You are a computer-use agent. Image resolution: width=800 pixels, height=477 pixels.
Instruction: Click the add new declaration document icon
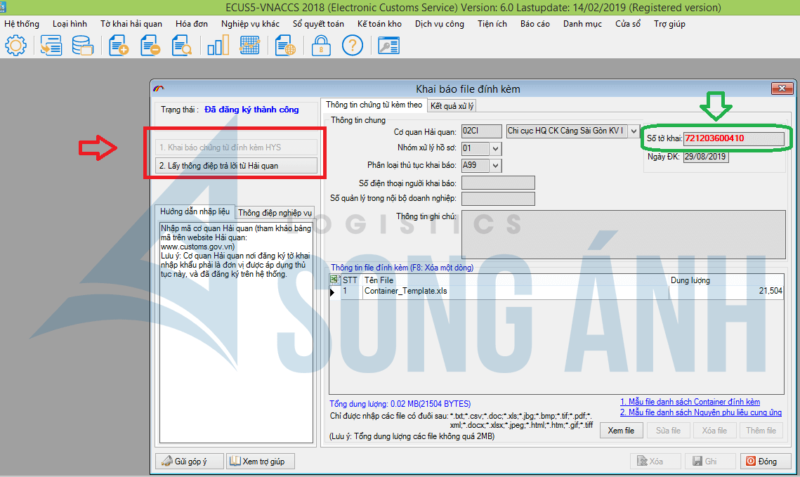click(119, 45)
